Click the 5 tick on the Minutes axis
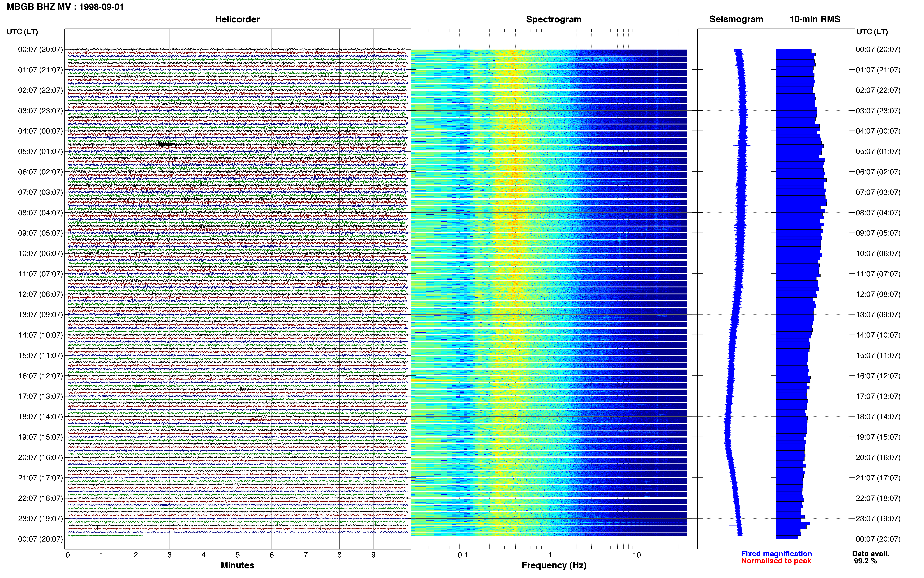924x578 pixels. click(238, 555)
